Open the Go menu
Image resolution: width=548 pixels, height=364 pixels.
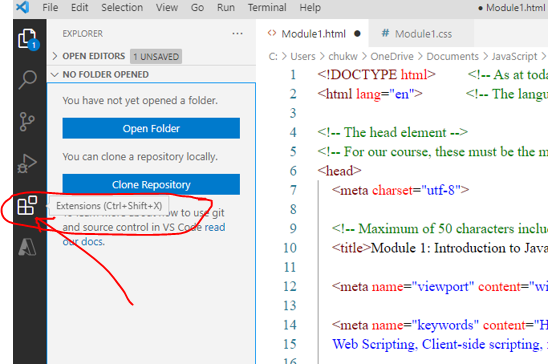pos(197,7)
